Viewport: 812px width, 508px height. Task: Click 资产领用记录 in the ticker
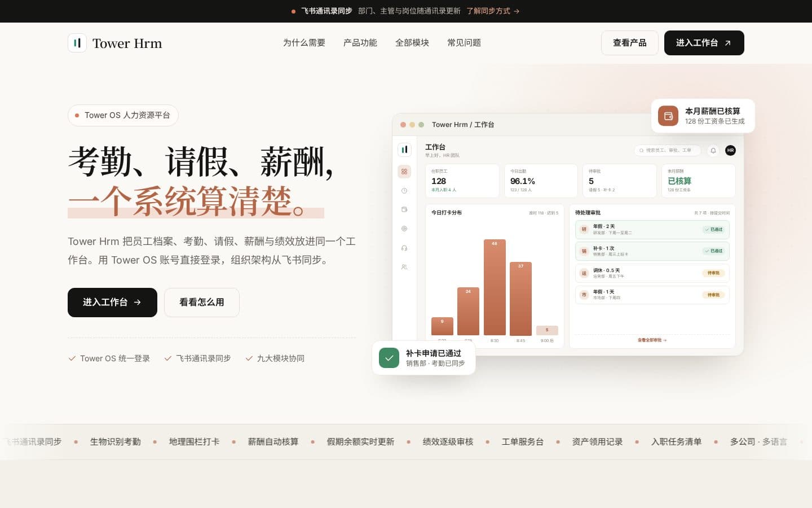tap(598, 442)
